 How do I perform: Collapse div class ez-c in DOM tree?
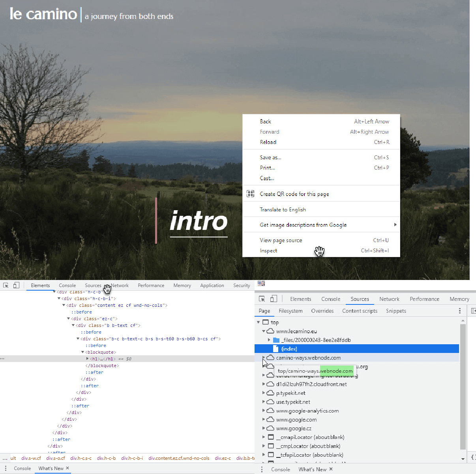click(68, 319)
